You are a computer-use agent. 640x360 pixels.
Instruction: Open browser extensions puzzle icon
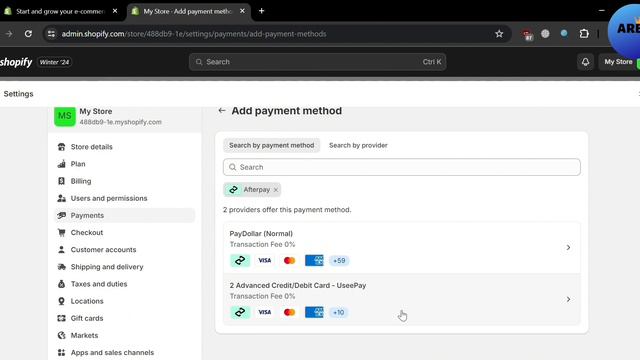(584, 34)
